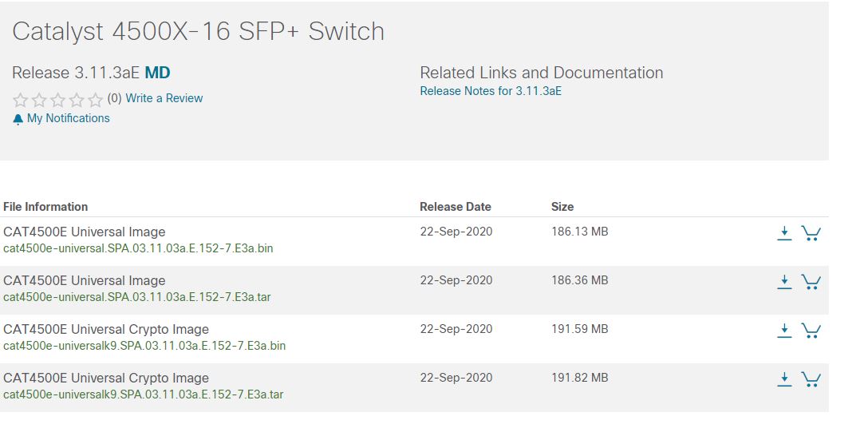The image size is (868, 436).
Task: Click the Size column header
Action: 562,207
